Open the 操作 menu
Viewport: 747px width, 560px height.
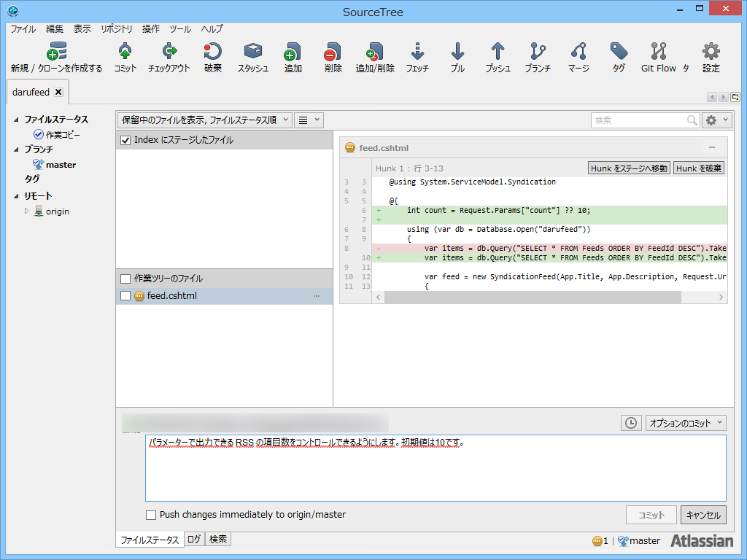tap(150, 29)
